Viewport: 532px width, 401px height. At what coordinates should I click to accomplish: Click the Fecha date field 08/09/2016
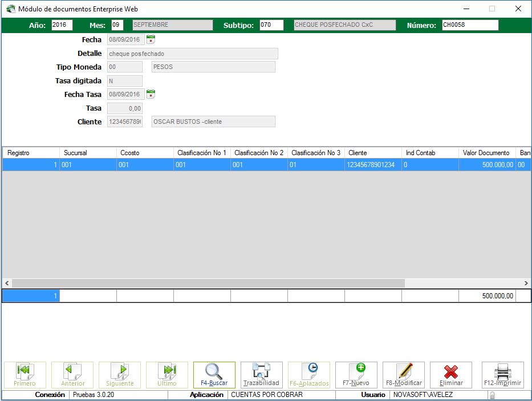126,39
